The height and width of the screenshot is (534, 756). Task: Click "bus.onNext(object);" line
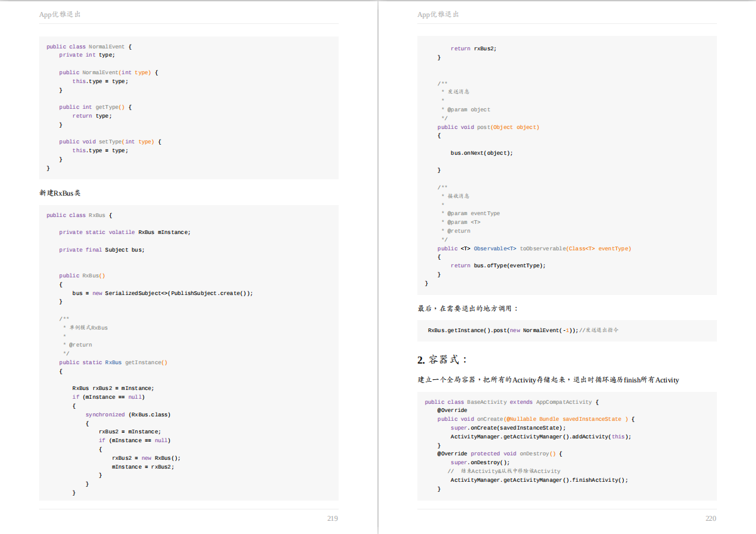point(482,153)
